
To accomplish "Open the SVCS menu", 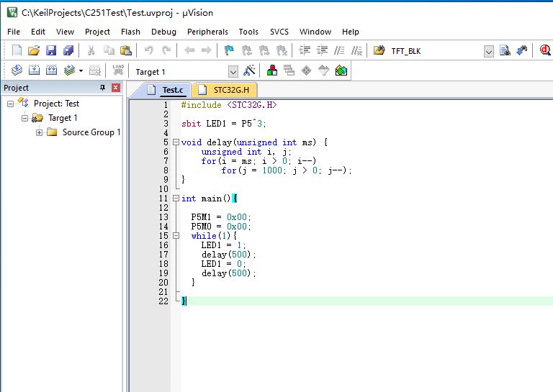I will pyautogui.click(x=279, y=32).
